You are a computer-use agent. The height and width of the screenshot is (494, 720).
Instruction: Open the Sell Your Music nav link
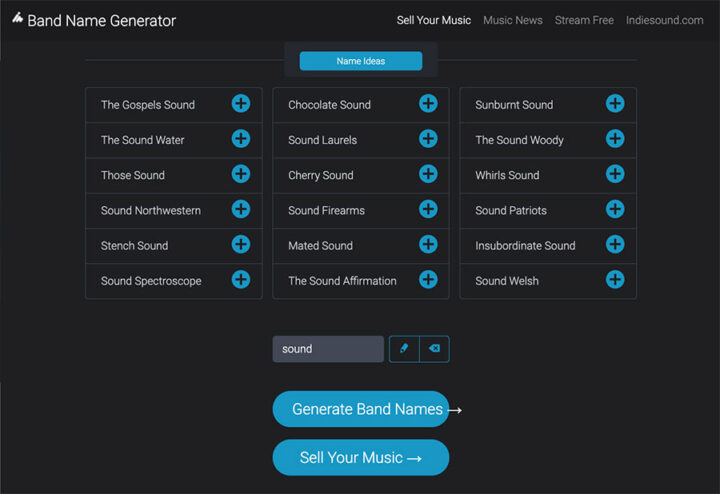(x=434, y=20)
